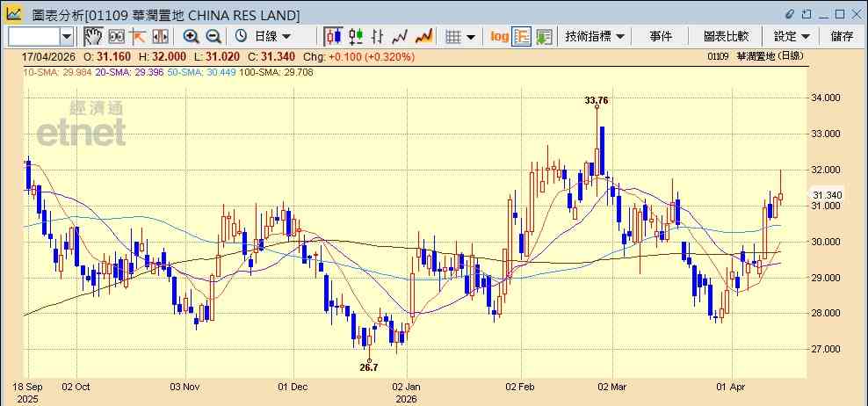
Task: Click the Chg +0.100 (+0.320%) value
Action: pos(359,56)
